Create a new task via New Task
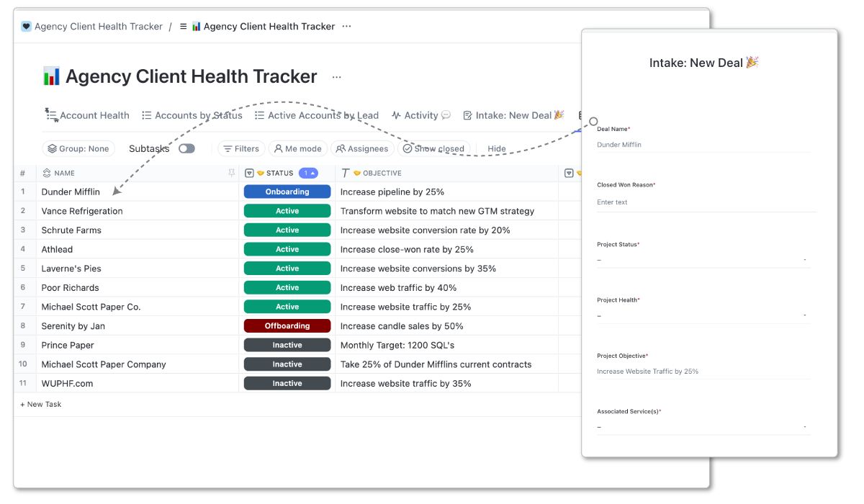This screenshot has height=504, width=864. tap(41, 404)
